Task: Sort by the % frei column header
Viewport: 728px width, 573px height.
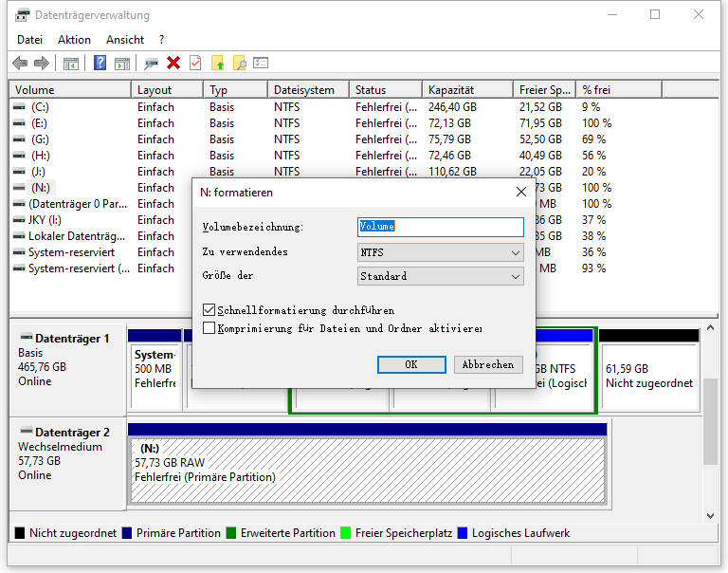Action: coord(619,90)
